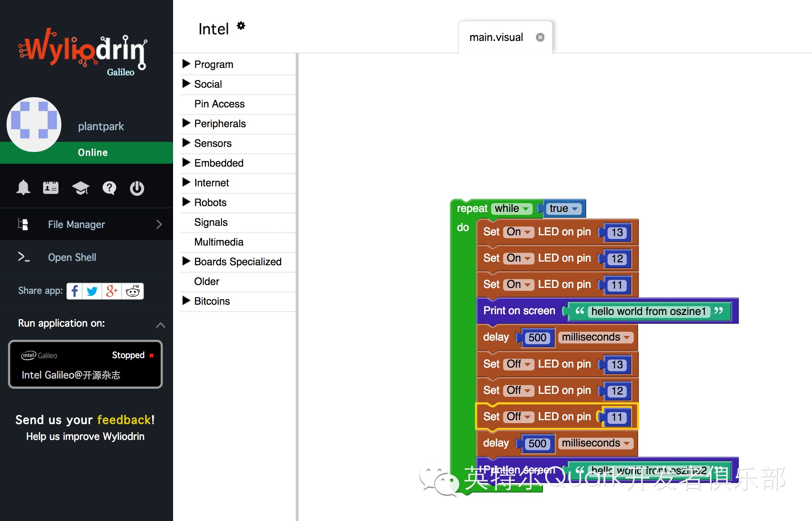
Task: Collapse the Run application on section
Action: tap(160, 325)
